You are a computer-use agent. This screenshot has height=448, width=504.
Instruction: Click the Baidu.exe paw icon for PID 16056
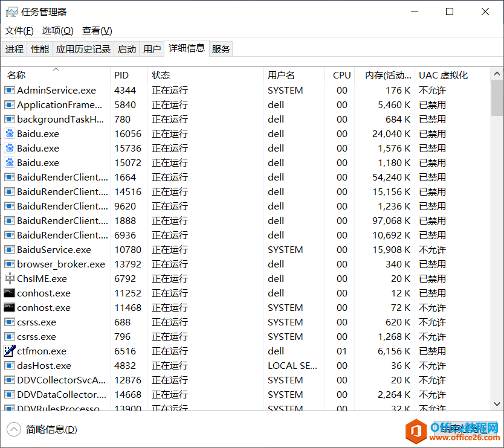point(10,133)
